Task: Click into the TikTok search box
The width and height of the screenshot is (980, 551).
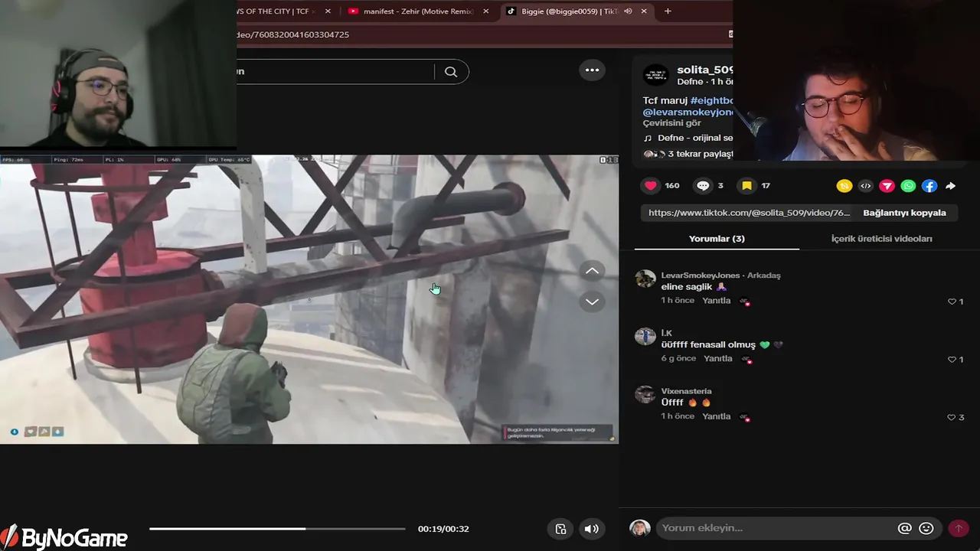Action: (335, 71)
